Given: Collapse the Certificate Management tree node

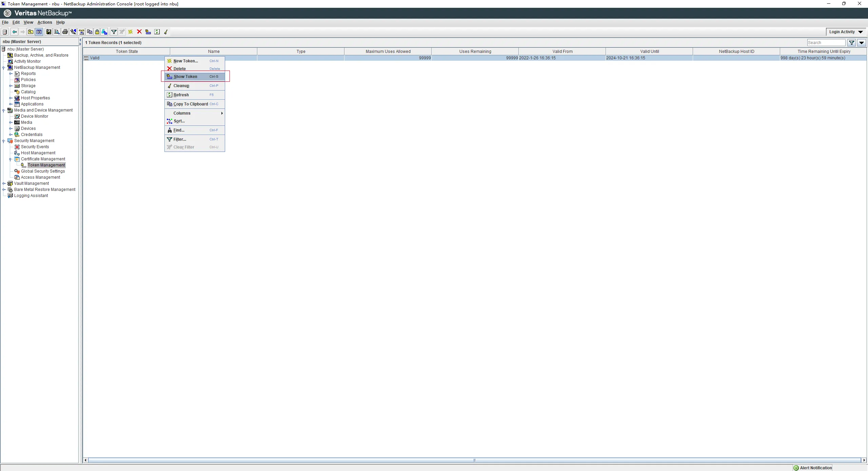Looking at the screenshot, I should click(10, 159).
